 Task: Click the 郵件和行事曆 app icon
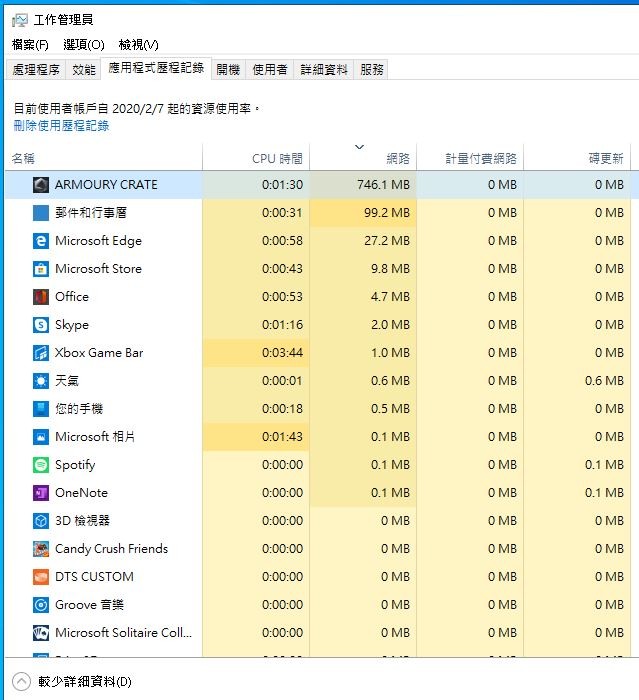coord(41,212)
